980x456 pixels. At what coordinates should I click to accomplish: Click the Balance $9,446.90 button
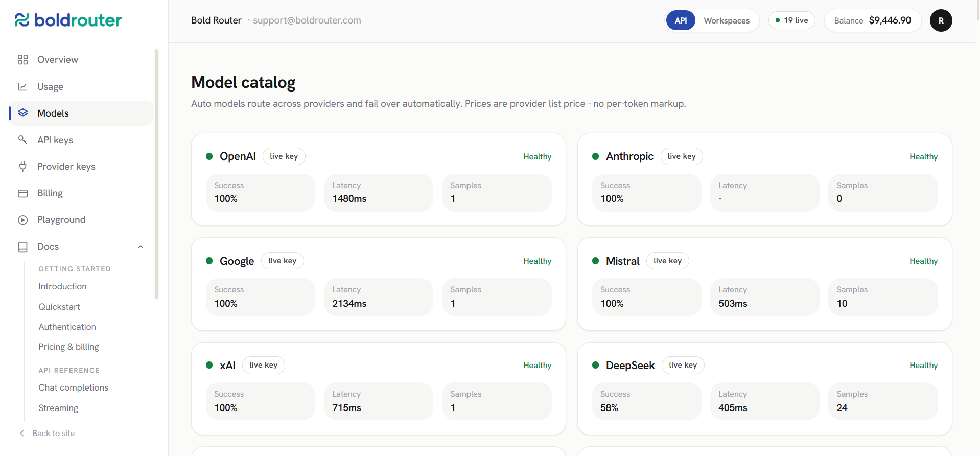click(x=872, y=20)
